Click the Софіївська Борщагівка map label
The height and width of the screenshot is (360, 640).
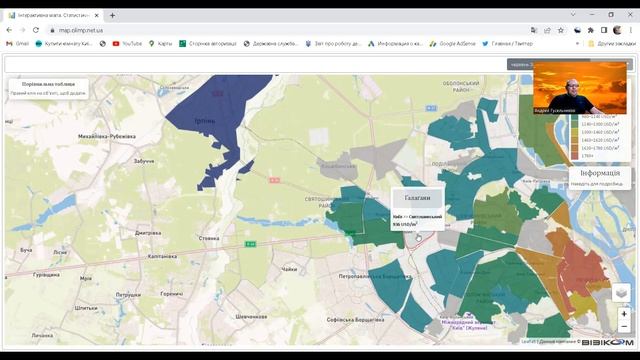355,320
